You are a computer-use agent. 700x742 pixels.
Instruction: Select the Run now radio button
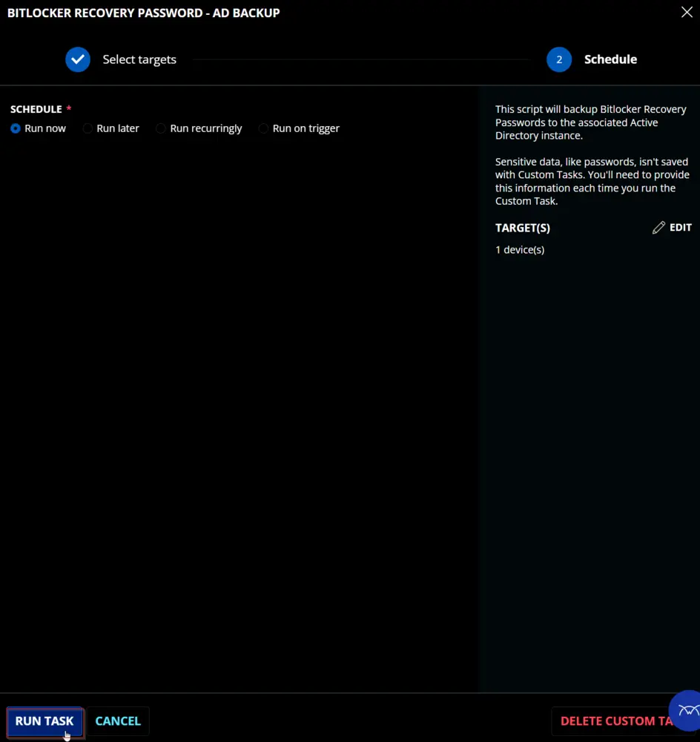click(x=16, y=128)
